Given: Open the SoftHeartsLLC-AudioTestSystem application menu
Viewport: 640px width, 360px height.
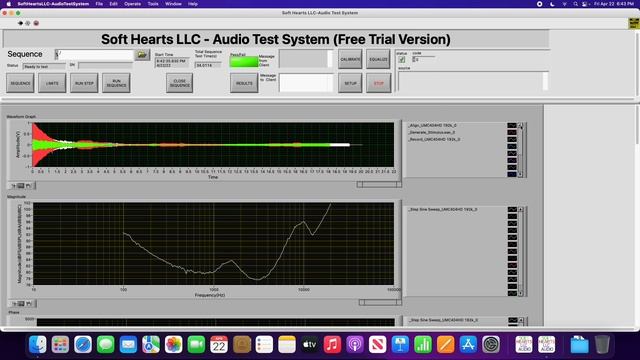Looking at the screenshot, I should click(53, 4).
